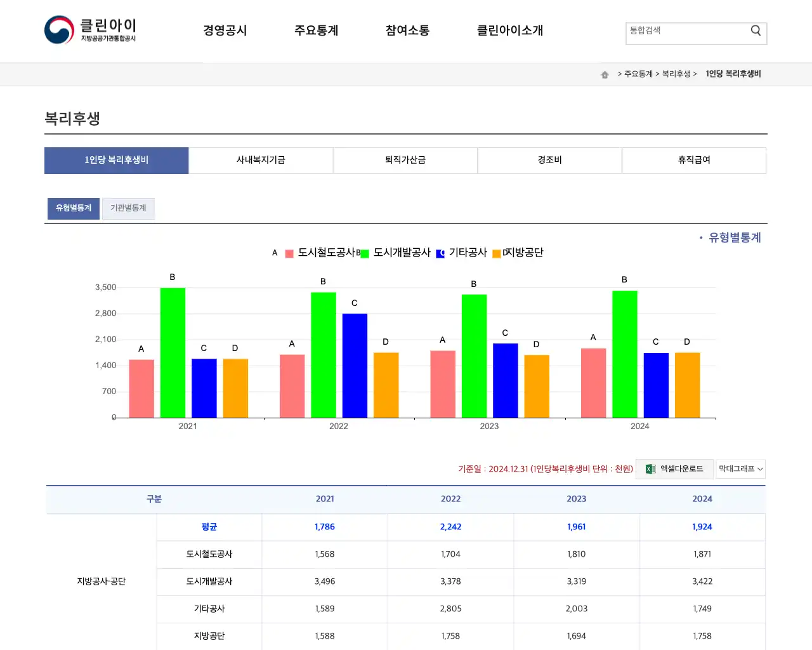Hide the 도시개발공사 series via the legend
The image size is (812, 650).
(400, 253)
